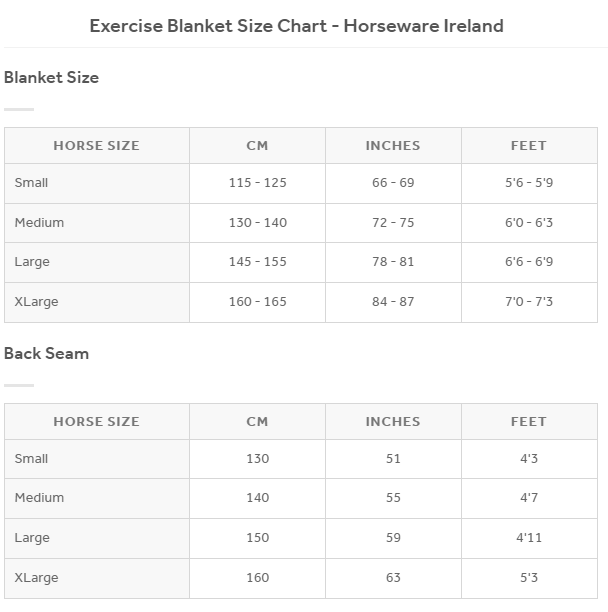Click the 78 - 81 inches cell

coord(393,262)
